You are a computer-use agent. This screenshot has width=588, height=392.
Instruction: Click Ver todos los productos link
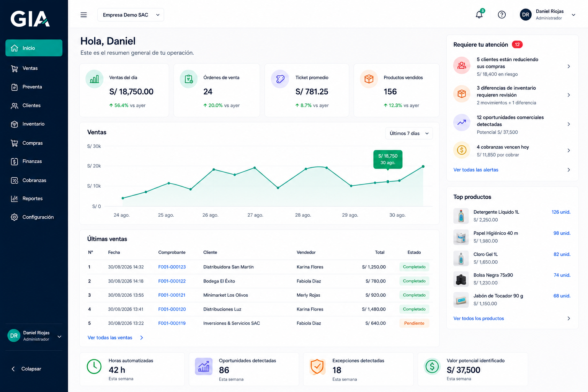click(x=479, y=318)
